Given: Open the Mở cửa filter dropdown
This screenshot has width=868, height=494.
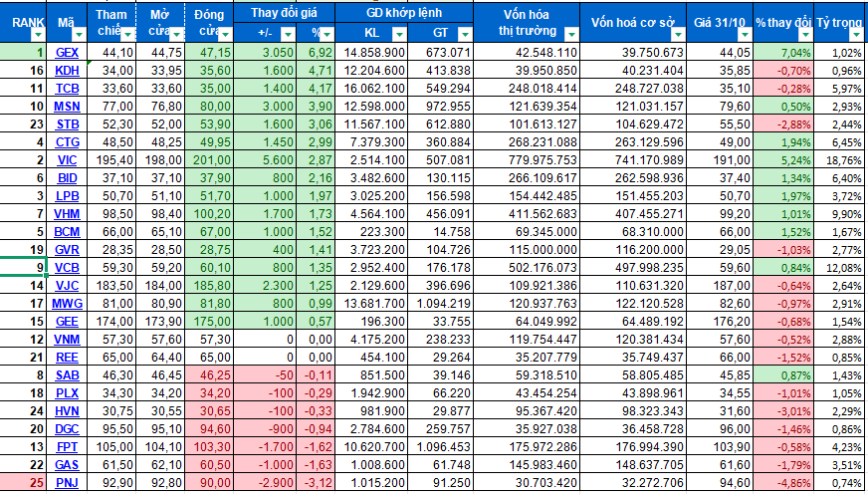Looking at the screenshot, I should (x=177, y=36).
